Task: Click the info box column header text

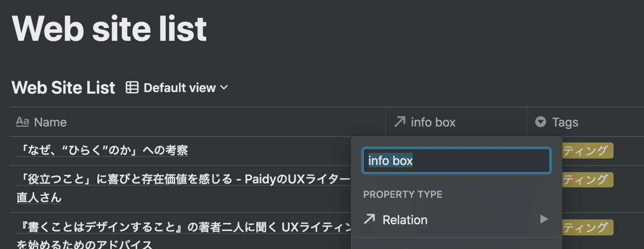Action: pos(433,122)
